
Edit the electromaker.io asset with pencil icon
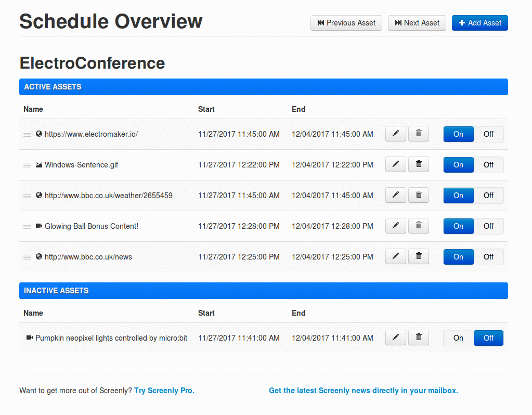(395, 134)
